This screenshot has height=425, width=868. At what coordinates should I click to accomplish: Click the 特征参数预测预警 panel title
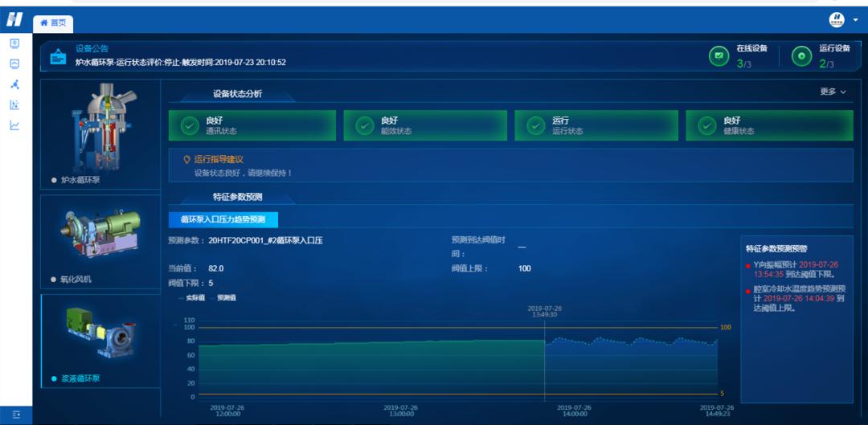pyautogui.click(x=776, y=249)
